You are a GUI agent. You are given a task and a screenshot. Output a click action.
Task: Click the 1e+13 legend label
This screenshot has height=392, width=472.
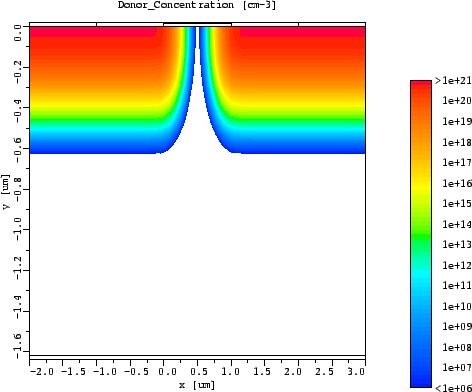457,245
